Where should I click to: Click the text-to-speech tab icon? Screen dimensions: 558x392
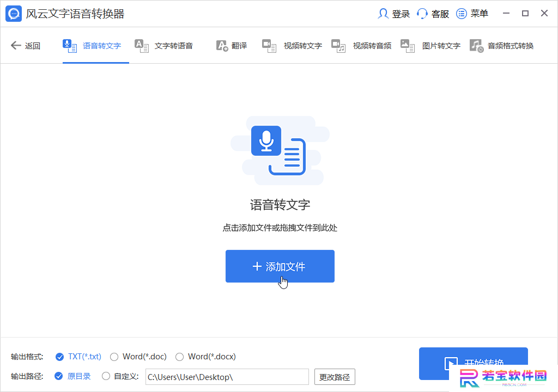142,46
